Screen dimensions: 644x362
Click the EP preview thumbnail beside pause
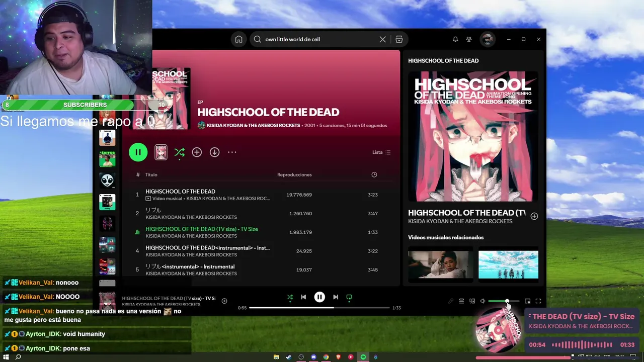pos(160,152)
